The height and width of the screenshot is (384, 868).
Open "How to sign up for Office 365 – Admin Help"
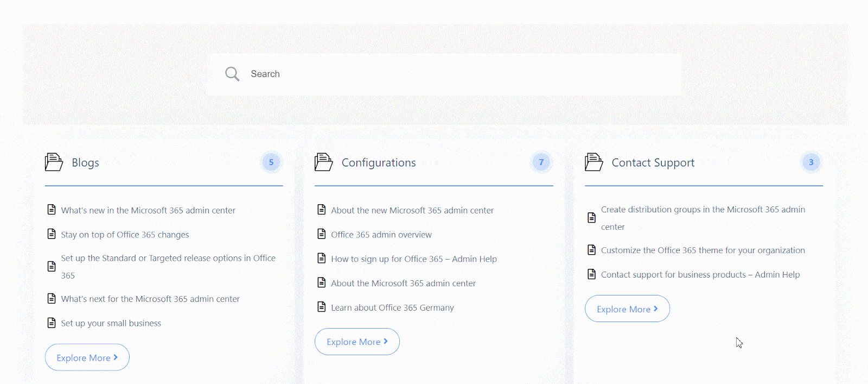tap(414, 259)
